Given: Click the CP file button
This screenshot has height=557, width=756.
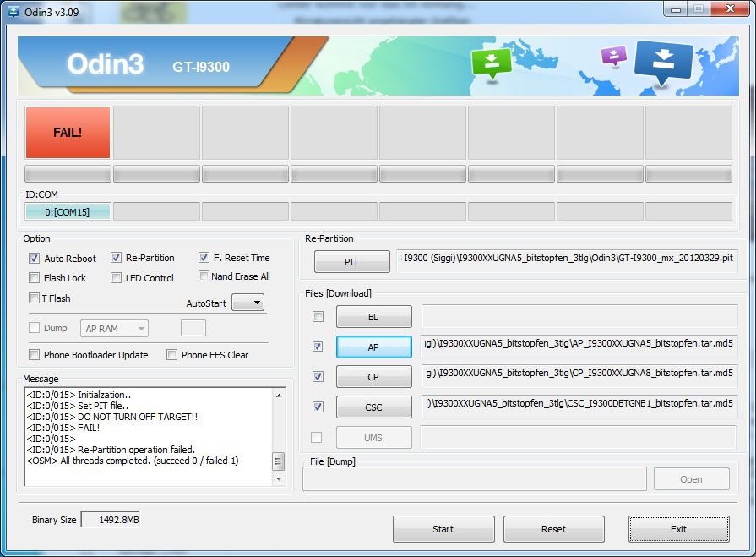Looking at the screenshot, I should click(x=373, y=377).
